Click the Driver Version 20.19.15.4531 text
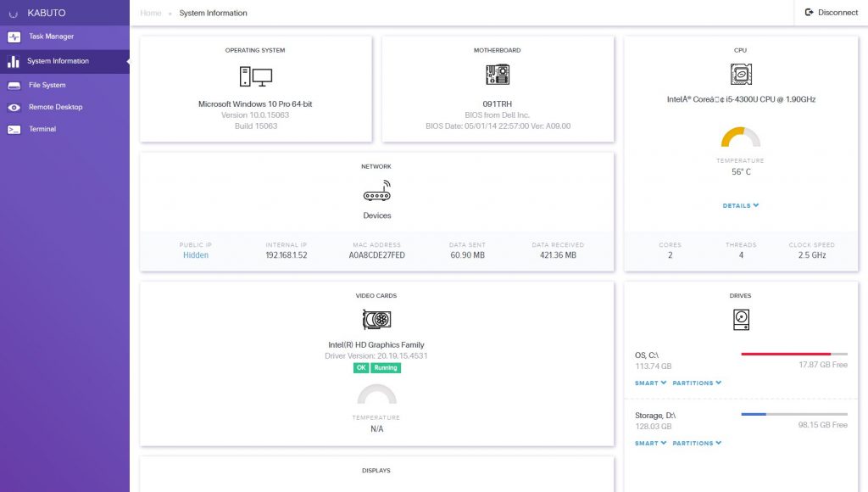 [376, 355]
